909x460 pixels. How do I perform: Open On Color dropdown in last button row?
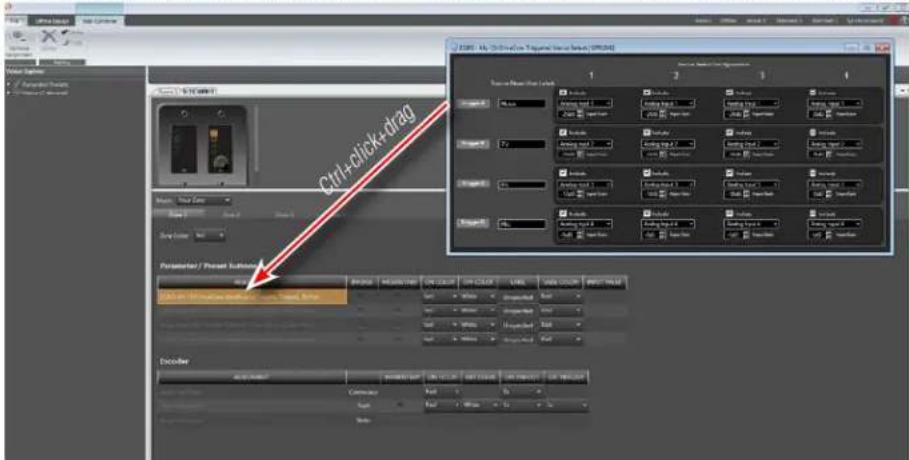click(x=439, y=339)
